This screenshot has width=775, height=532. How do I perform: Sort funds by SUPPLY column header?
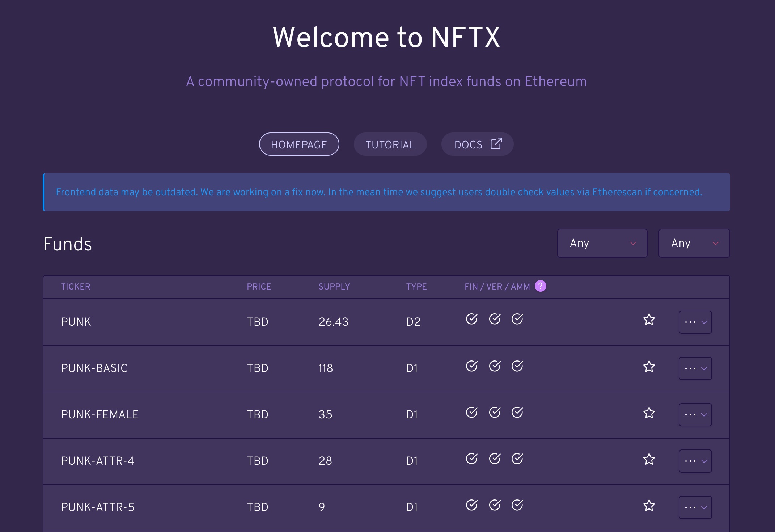click(x=334, y=287)
